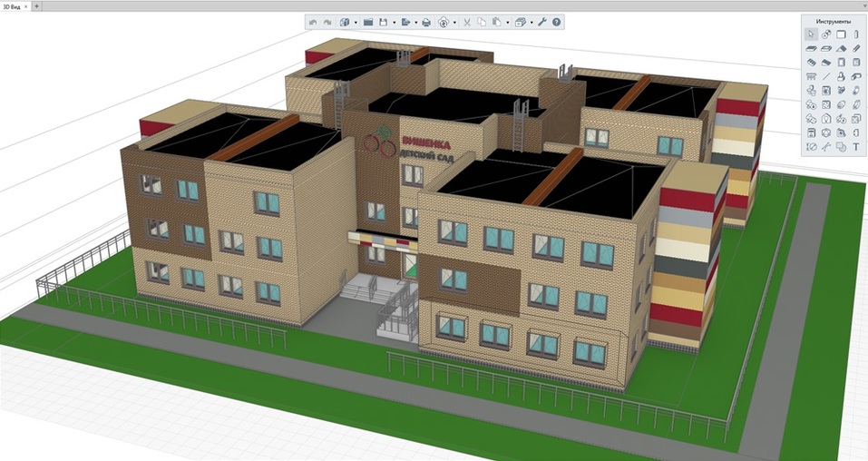Click the 3D building view icon
The height and width of the screenshot is (461, 868).
pyautogui.click(x=345, y=22)
